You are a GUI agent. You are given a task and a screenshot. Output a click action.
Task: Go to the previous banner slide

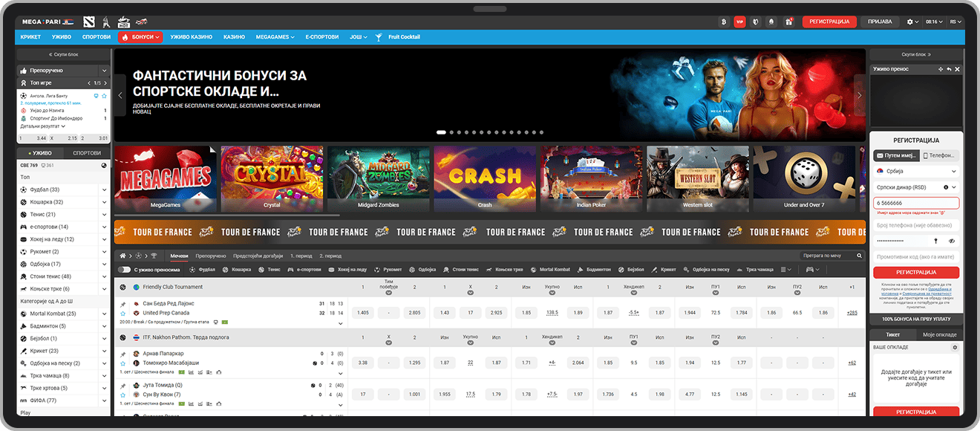tap(120, 95)
